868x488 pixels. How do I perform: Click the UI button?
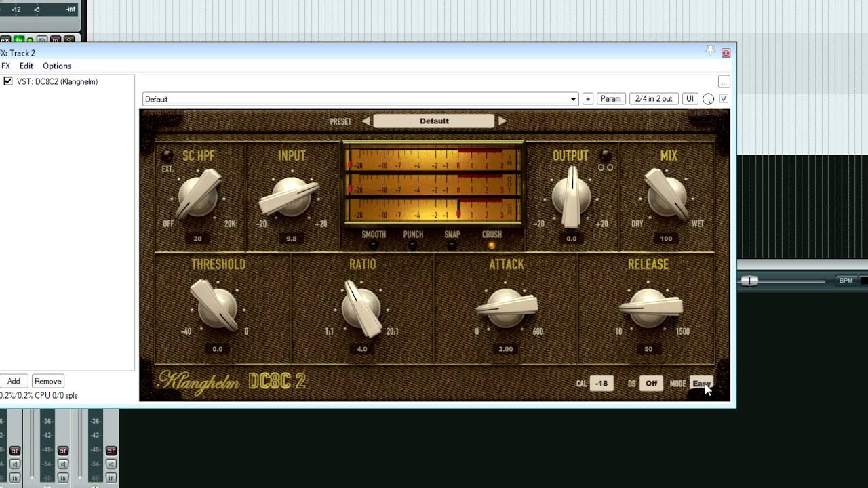(x=690, y=99)
